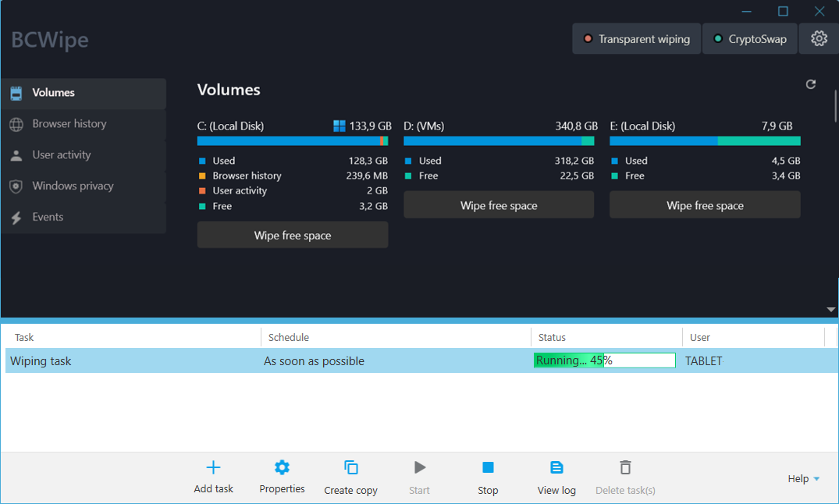Click the yellow Browser history swatch

pos(202,176)
